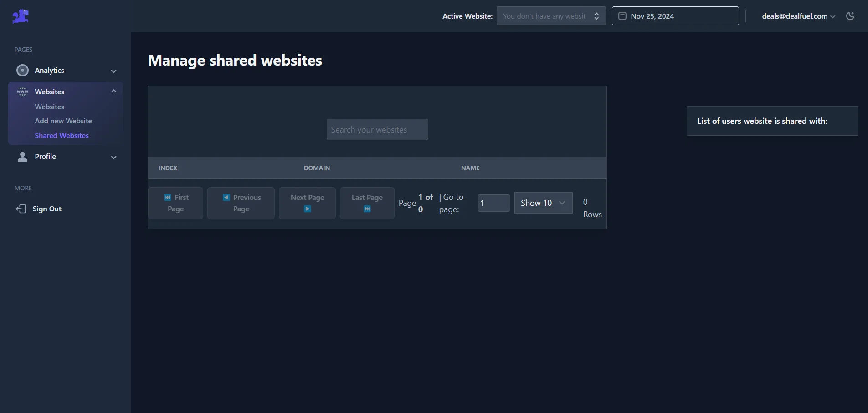This screenshot has width=868, height=413.
Task: Open the calendar icon in the date picker
Action: pos(621,16)
